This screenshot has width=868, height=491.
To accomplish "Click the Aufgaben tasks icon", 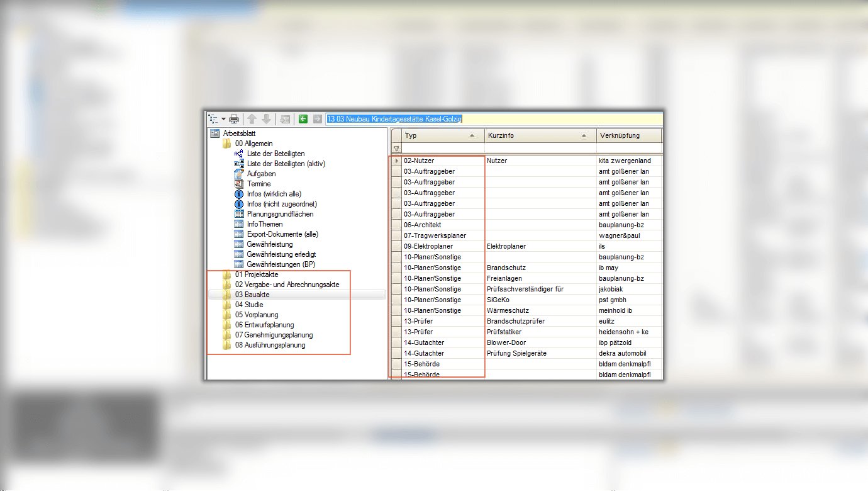I will [239, 174].
